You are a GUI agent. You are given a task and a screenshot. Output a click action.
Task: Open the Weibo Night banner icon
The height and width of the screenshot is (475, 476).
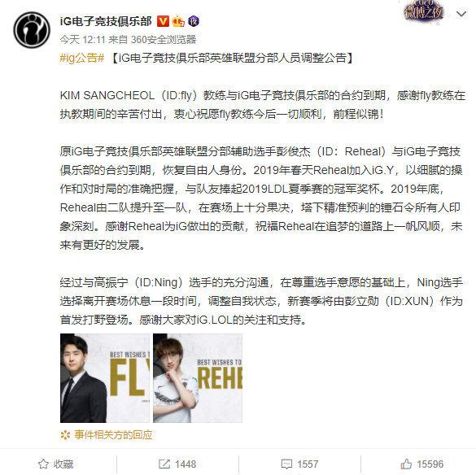(424, 12)
